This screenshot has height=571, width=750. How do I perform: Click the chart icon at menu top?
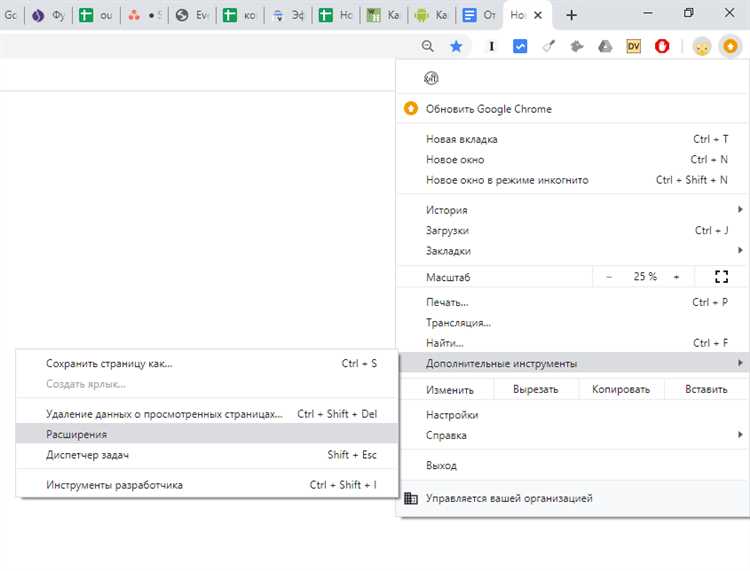point(431,78)
